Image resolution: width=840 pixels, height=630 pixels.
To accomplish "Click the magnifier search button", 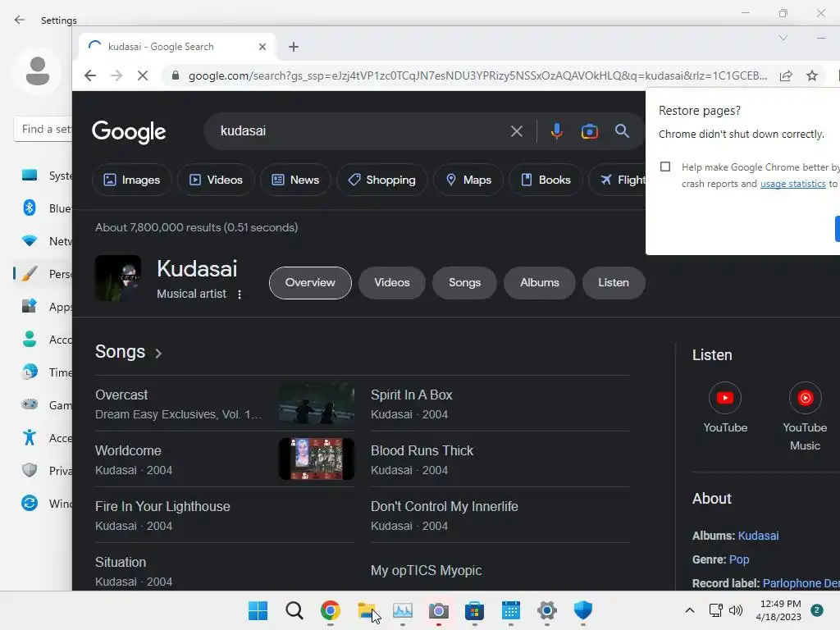I will pos(622,130).
